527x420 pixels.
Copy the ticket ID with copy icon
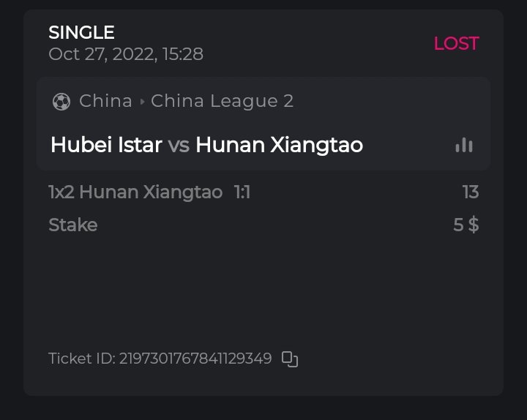pyautogui.click(x=290, y=359)
